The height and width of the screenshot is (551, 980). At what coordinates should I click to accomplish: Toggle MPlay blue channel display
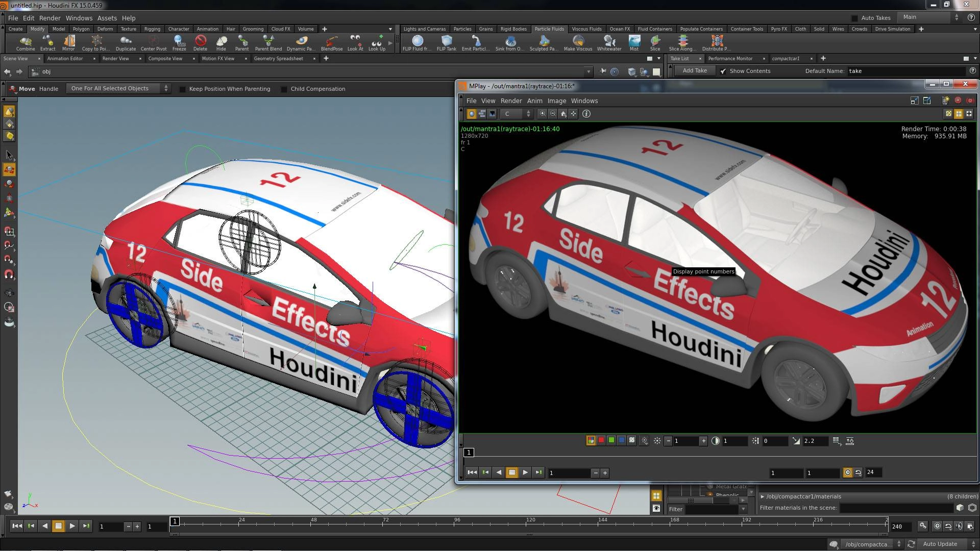coord(622,440)
